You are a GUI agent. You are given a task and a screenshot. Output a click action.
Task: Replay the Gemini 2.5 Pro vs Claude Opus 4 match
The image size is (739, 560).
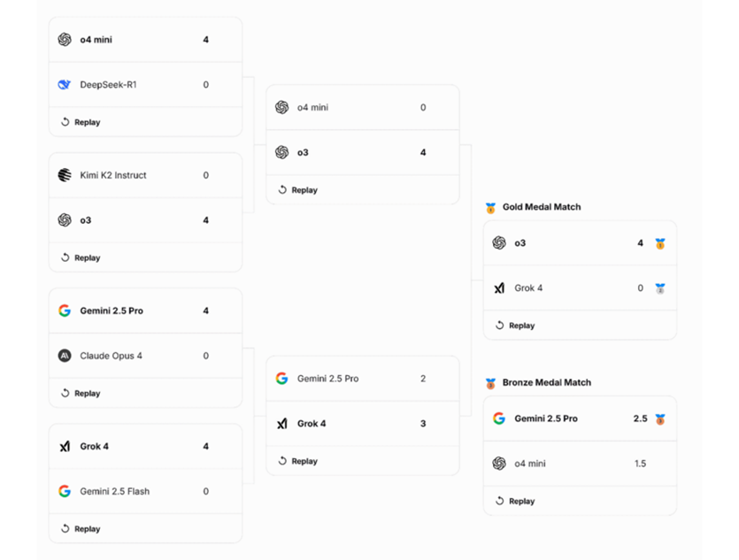coord(81,394)
